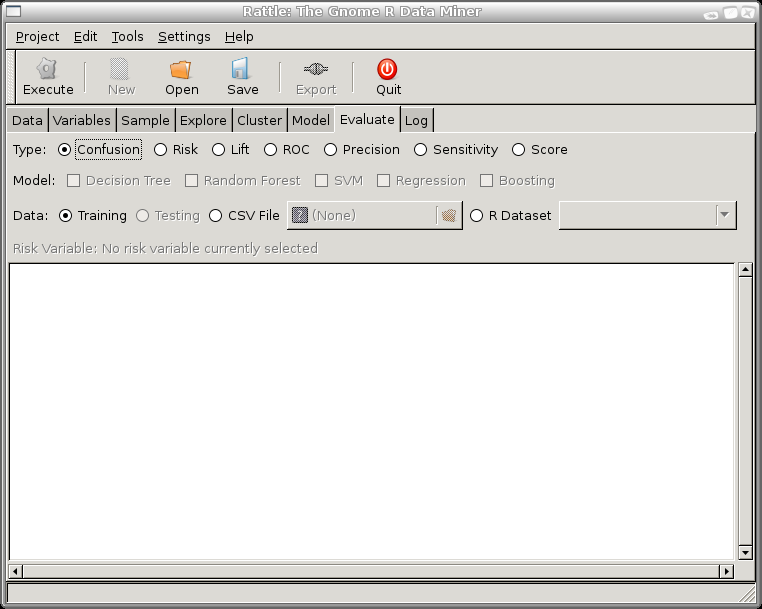Select the Lift evaluation type

(x=218, y=149)
